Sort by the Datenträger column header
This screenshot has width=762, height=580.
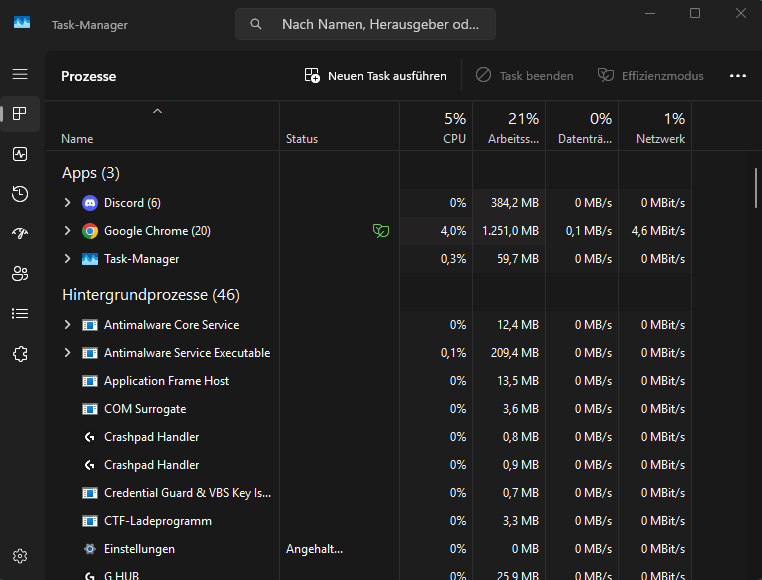pos(582,126)
